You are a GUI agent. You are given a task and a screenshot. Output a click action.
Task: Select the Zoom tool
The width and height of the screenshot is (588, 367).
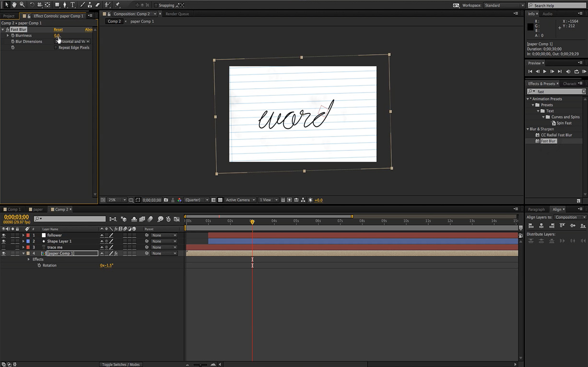[x=22, y=5]
